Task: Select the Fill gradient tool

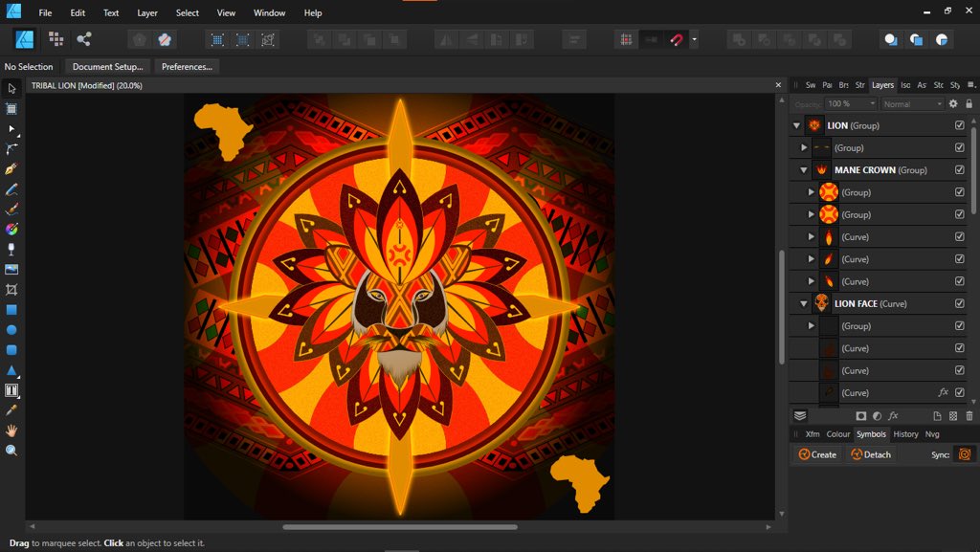Action: [11, 230]
